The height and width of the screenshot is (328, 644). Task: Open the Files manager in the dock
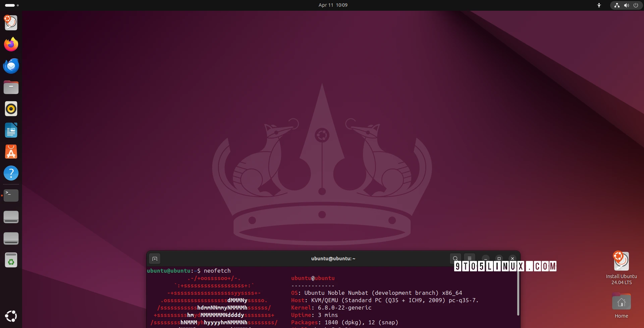point(11,87)
